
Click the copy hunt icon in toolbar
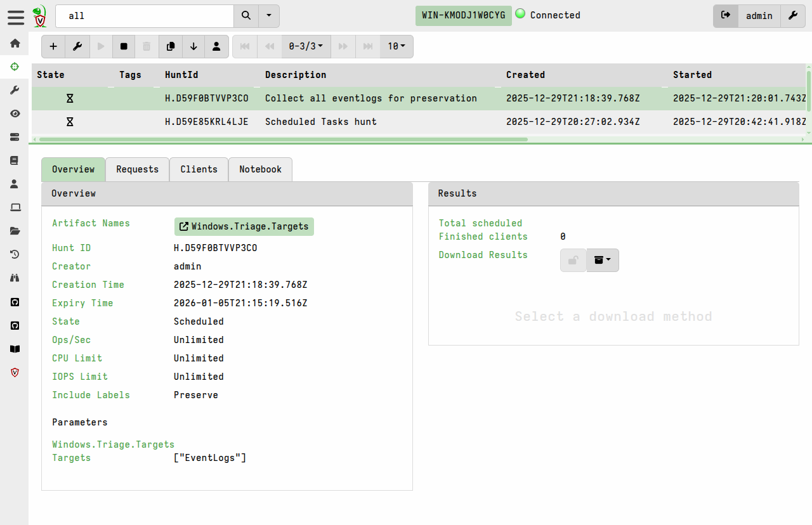tap(170, 46)
